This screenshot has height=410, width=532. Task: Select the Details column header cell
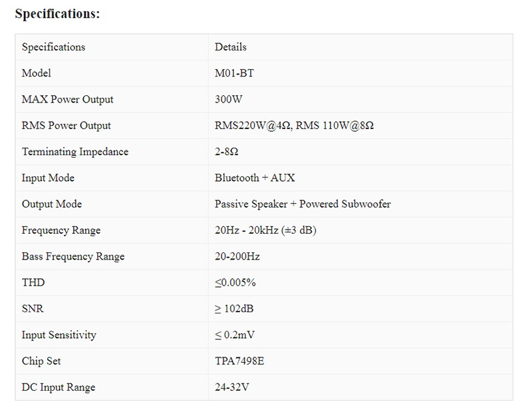[x=231, y=47]
